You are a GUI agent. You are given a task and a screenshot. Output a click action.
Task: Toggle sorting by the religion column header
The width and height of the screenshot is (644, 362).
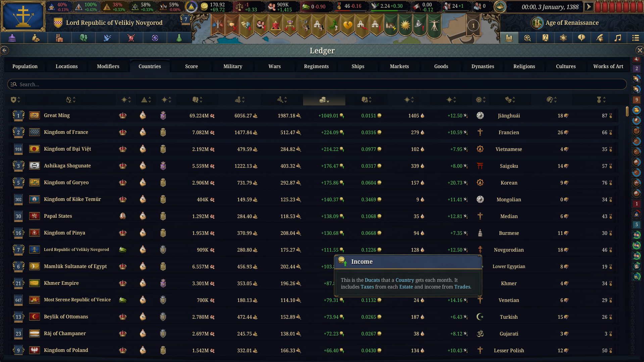pyautogui.click(x=480, y=100)
